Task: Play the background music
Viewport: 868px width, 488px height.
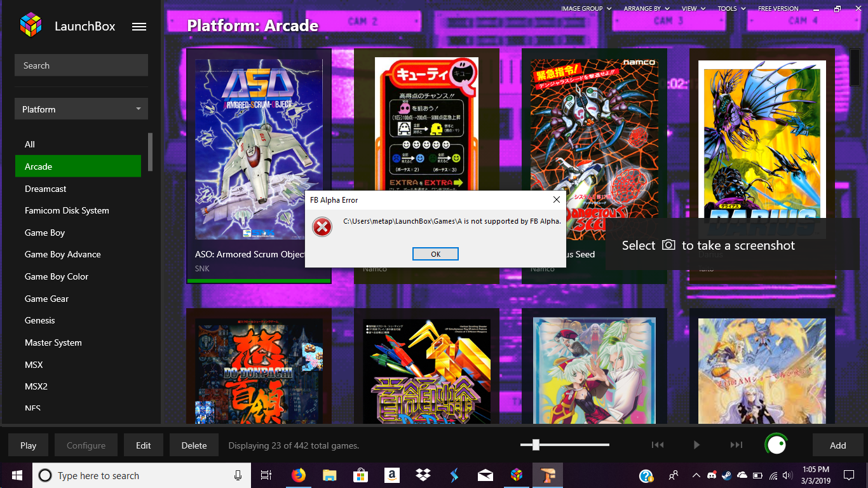Action: coord(696,445)
